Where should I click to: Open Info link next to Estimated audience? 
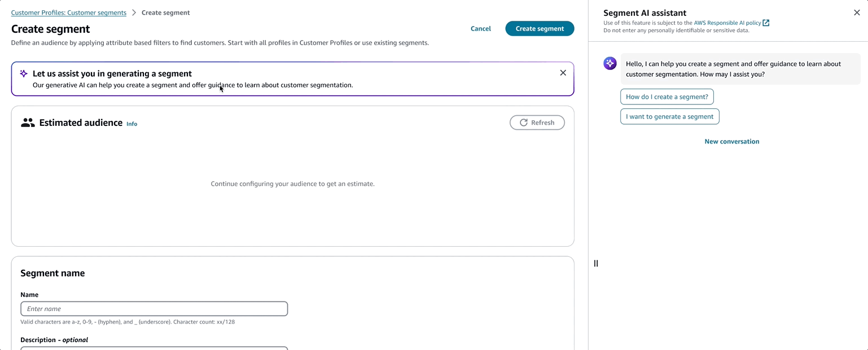tap(131, 124)
